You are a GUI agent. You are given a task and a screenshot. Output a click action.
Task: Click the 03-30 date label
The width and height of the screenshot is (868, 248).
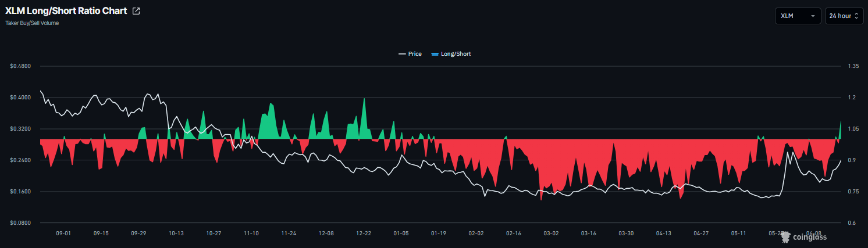pyautogui.click(x=626, y=233)
